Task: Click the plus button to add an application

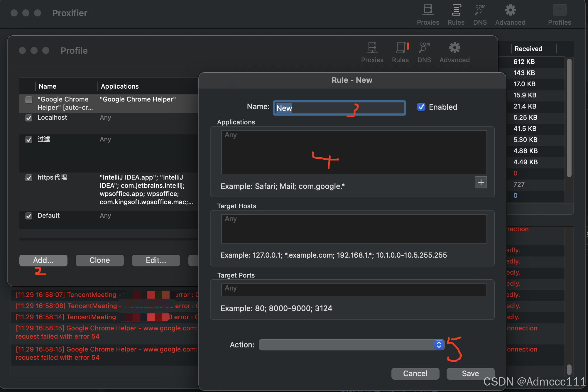Action: (x=481, y=182)
